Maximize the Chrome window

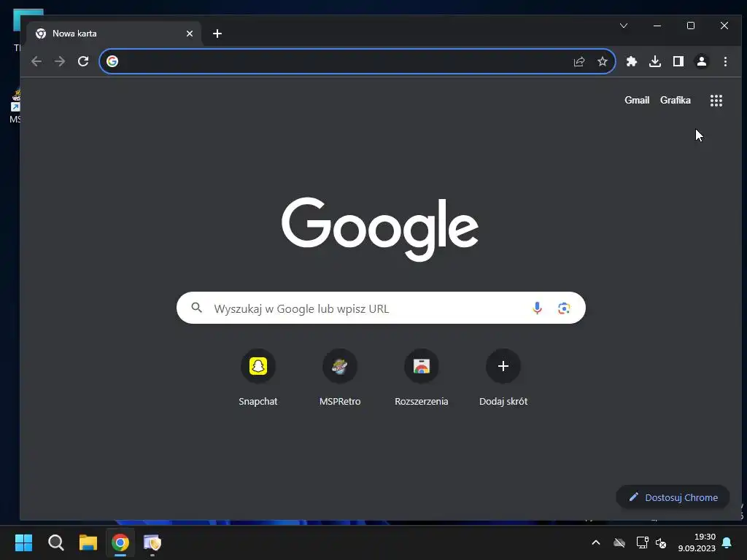(x=691, y=26)
